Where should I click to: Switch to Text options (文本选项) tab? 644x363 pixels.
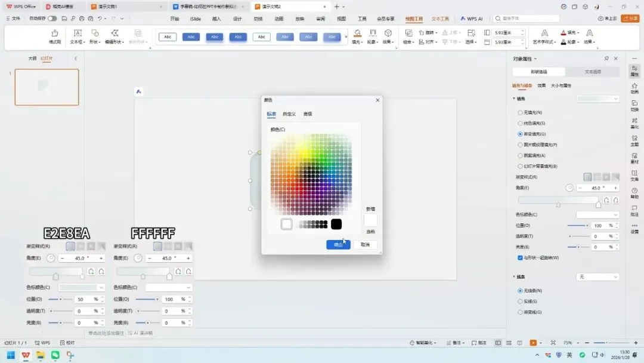(x=592, y=72)
